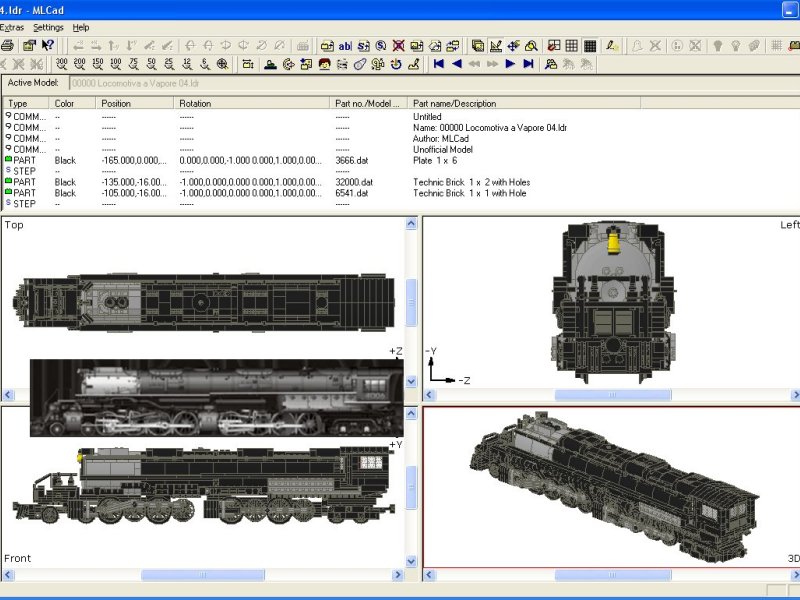Click the zoom-to-fit magnifier icon
This screenshot has width=800, height=600.
click(x=222, y=64)
